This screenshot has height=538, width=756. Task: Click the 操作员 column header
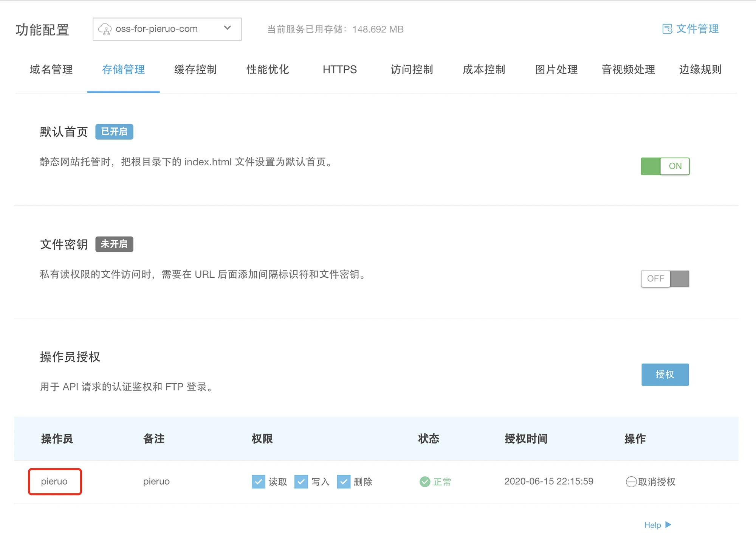[57, 439]
